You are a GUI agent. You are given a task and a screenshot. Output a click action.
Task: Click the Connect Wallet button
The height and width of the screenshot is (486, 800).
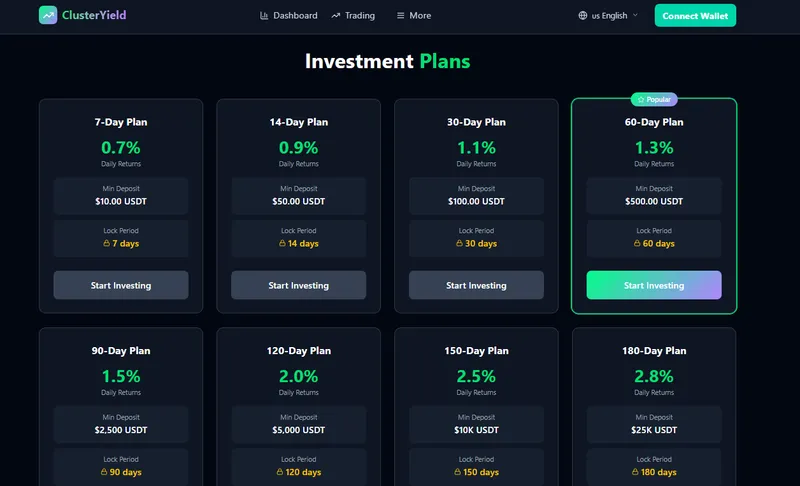click(695, 16)
